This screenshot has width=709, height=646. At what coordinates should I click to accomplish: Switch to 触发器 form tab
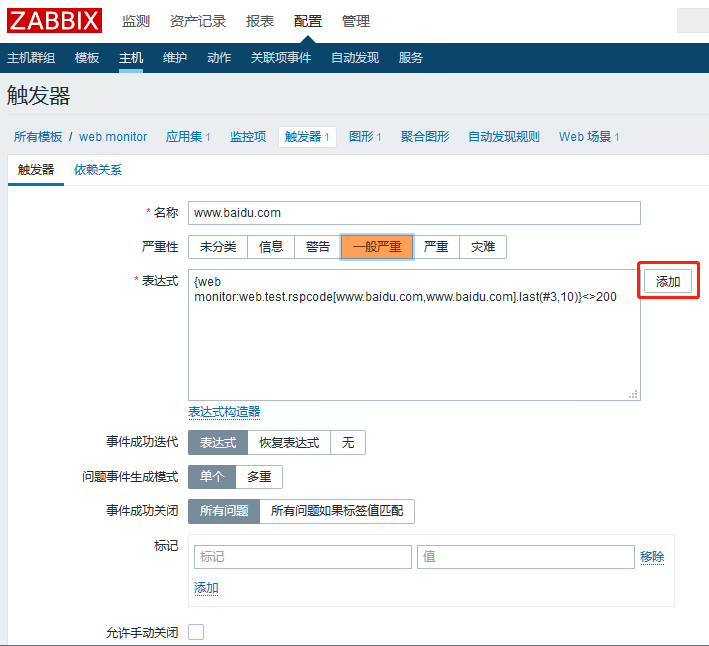click(x=36, y=170)
